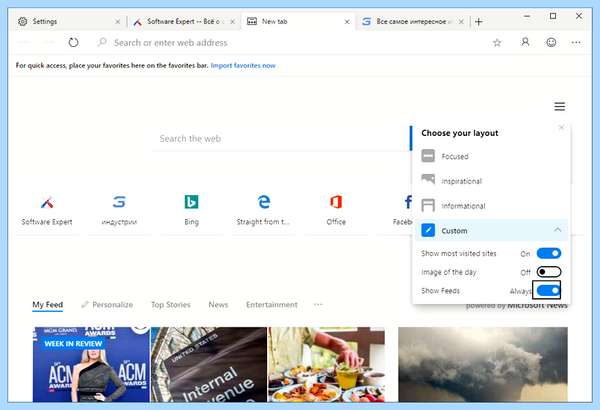Open the Internal Revenue story image
Screen dimensions: 600x410
click(209, 364)
